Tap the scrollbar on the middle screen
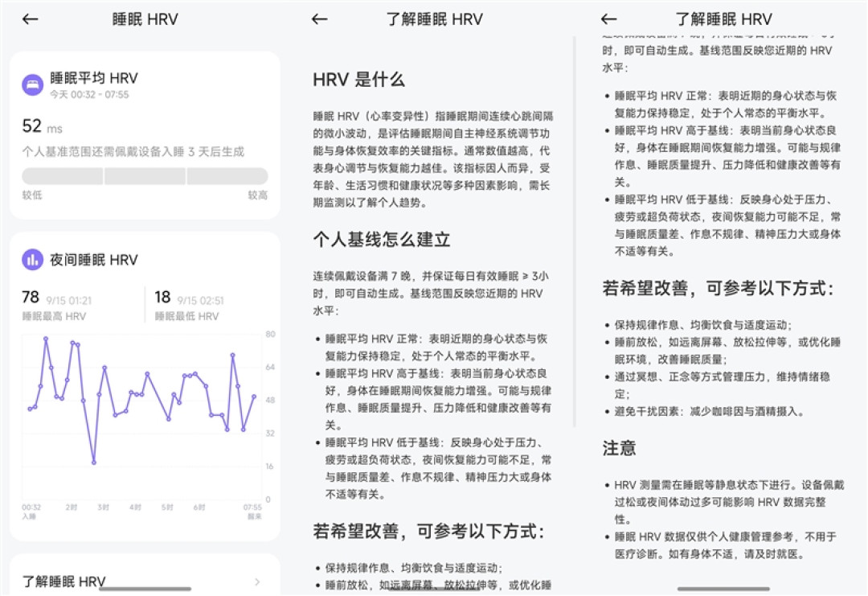Screen dimensions: 868x596 [575, 232]
